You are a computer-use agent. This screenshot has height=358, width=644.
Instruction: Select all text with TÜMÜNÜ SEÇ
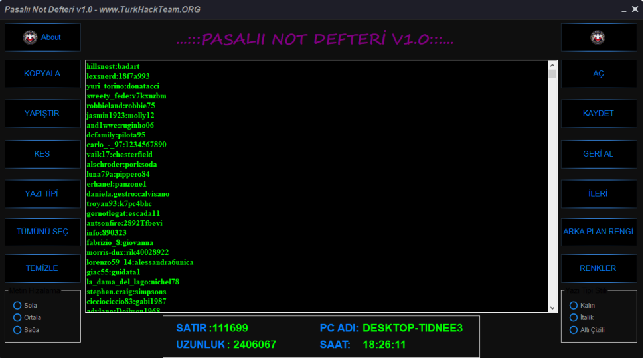[x=42, y=232]
